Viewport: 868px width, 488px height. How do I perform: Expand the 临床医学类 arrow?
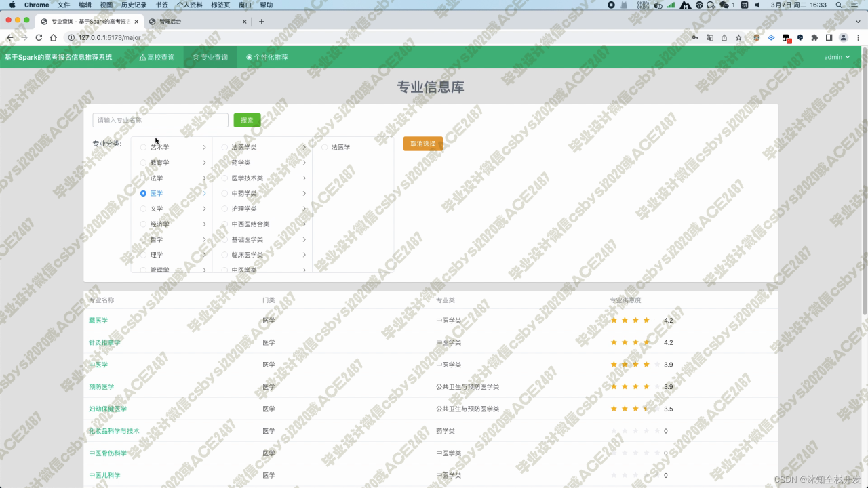tap(304, 255)
